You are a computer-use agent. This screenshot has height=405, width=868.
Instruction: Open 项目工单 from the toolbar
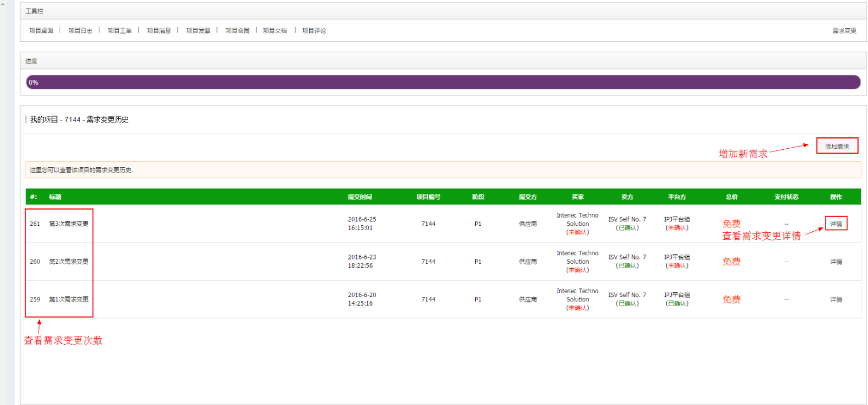coord(119,31)
